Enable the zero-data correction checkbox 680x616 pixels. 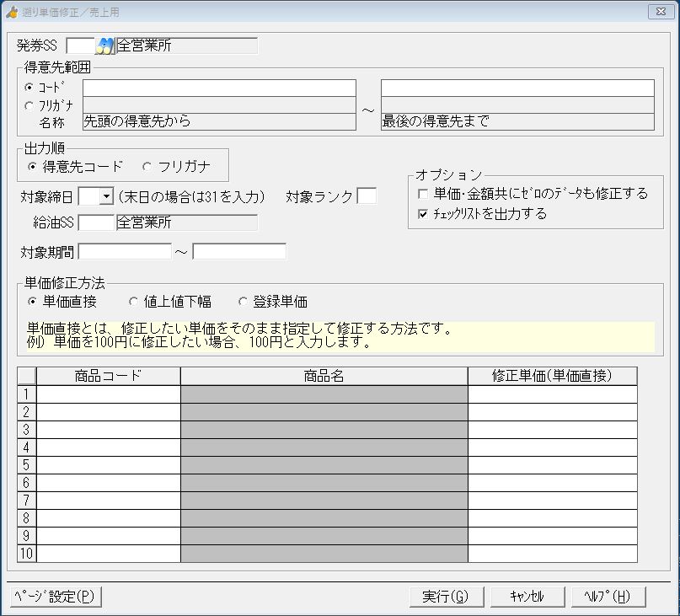point(422,194)
